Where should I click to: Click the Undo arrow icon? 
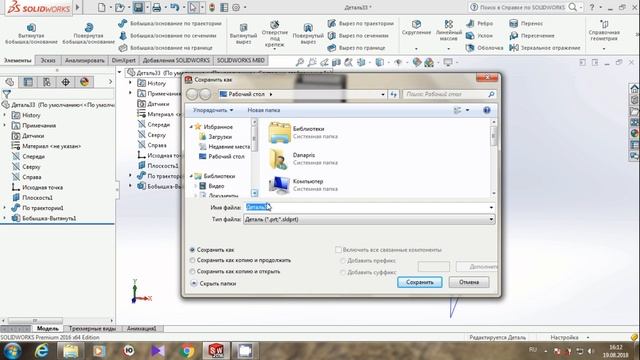click(x=175, y=7)
